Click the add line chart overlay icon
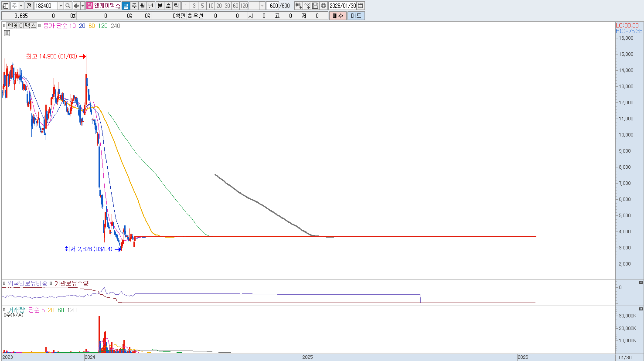644x361 pixels. [307, 6]
